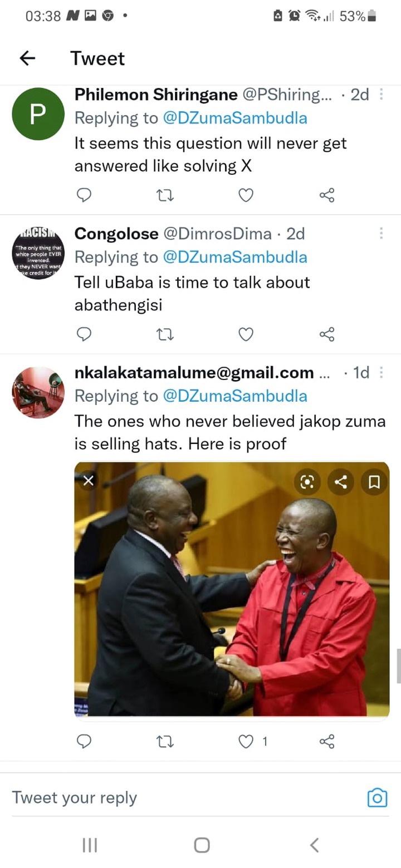Screen dimensions: 401x868
Task: Tap the lens search icon on photo
Action: (307, 482)
